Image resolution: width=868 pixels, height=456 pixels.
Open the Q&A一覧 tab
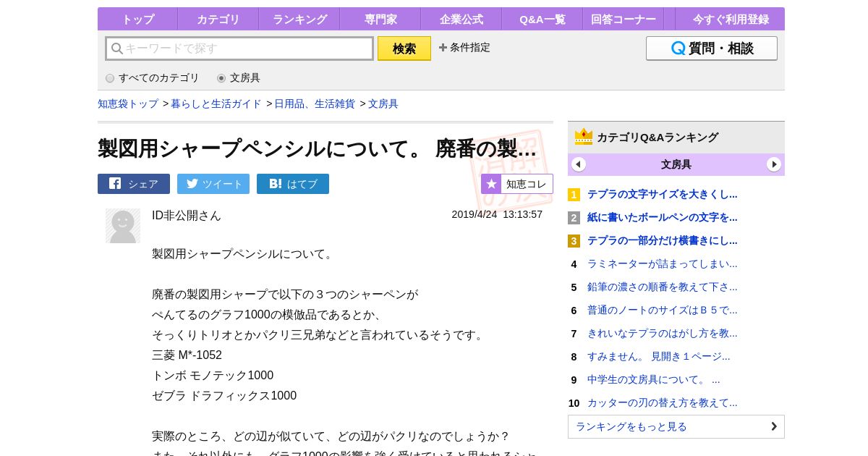(542, 19)
